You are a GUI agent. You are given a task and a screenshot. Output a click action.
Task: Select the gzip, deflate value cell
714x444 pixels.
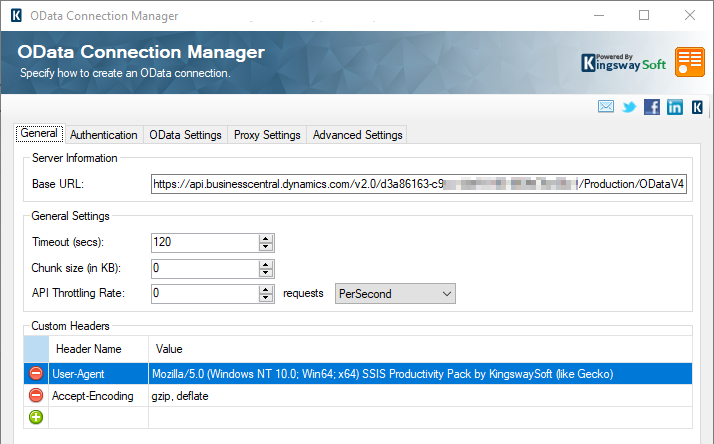tap(420, 395)
